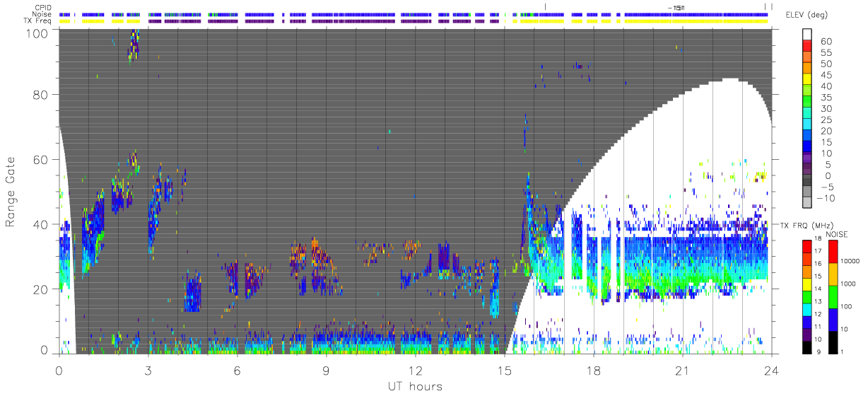The image size is (868, 401).
Task: Click the '12' UT hour tick label
Action: coord(415,370)
